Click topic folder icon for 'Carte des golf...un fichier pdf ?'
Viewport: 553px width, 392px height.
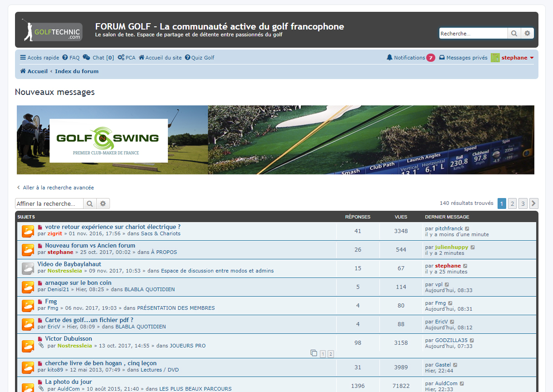28,324
